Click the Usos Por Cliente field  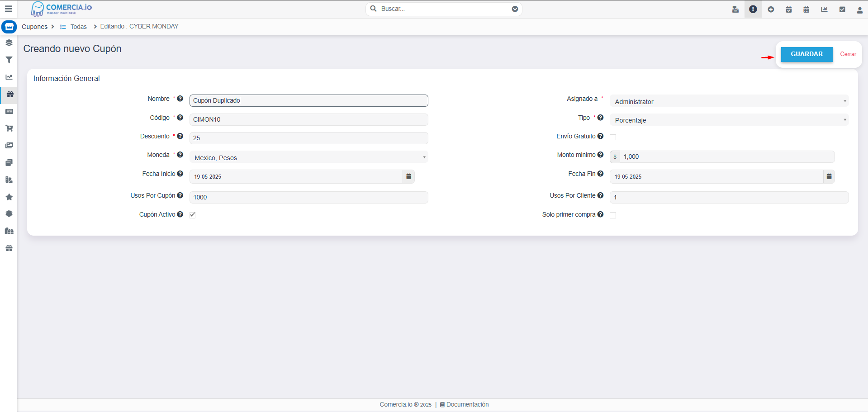click(x=729, y=197)
